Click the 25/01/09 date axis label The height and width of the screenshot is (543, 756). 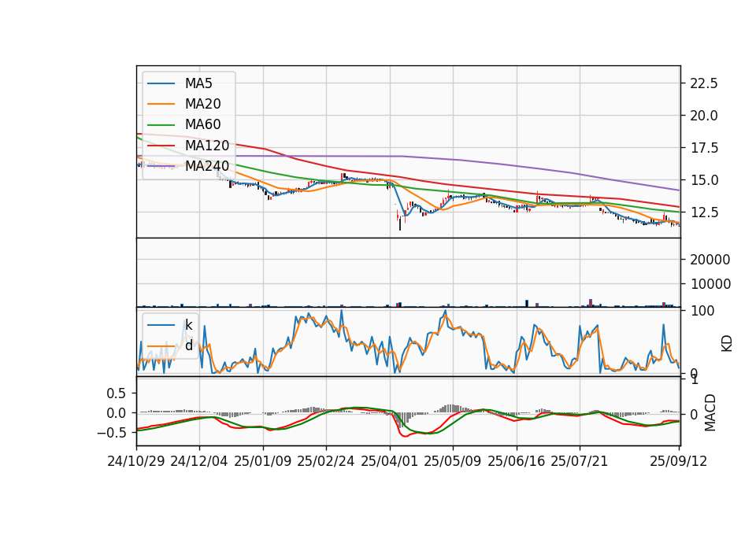click(263, 461)
